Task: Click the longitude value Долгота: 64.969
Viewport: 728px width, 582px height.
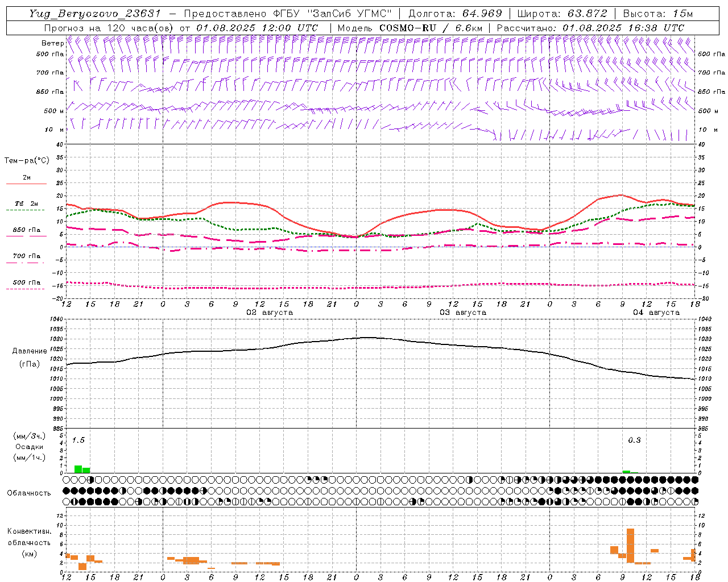Action: 455,14
